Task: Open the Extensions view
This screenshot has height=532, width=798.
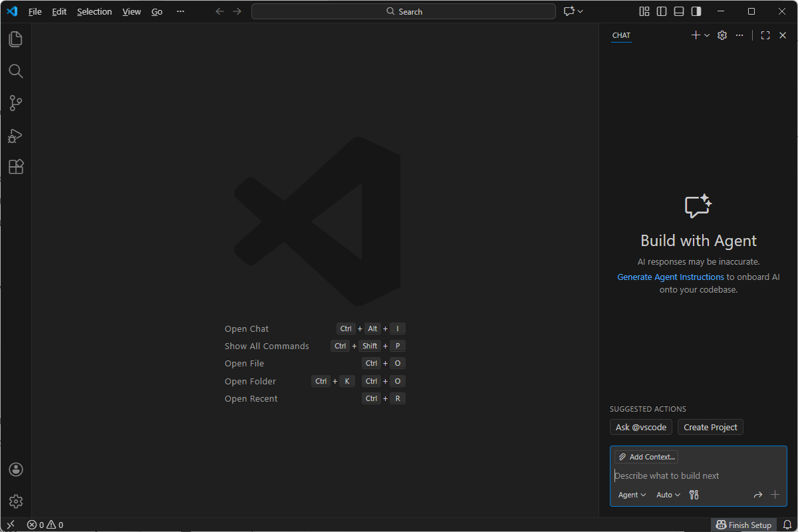Action: click(16, 167)
